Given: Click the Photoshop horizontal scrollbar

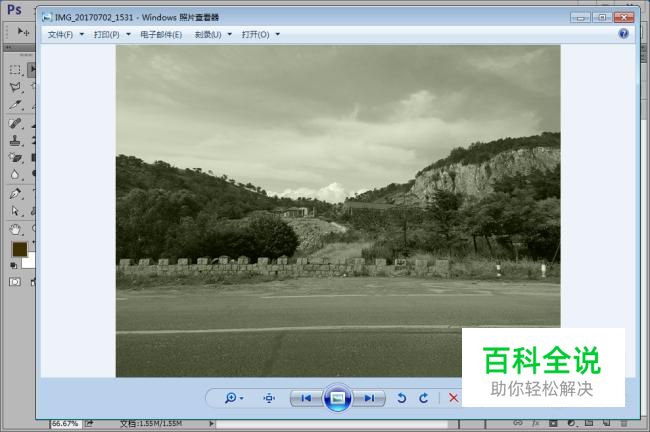Looking at the screenshot, I should (x=332, y=425).
